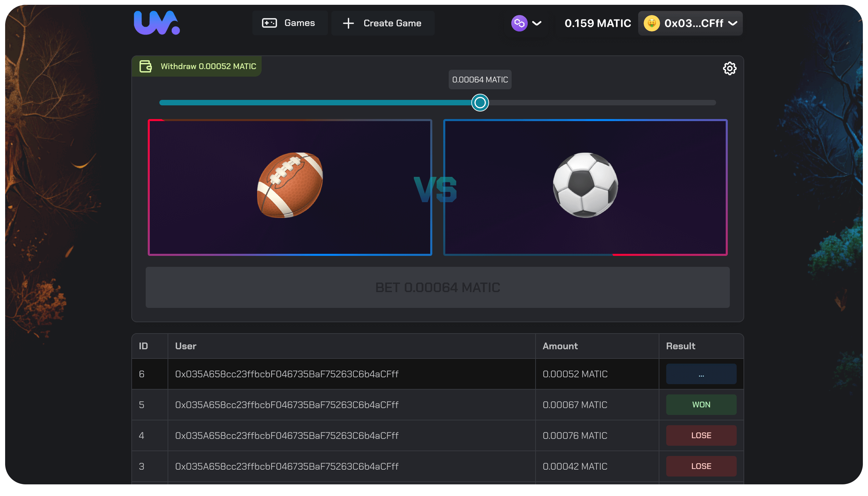This screenshot has width=868, height=496.
Task: Click the money-face emoji beside the wallet address
Action: pyautogui.click(x=652, y=23)
